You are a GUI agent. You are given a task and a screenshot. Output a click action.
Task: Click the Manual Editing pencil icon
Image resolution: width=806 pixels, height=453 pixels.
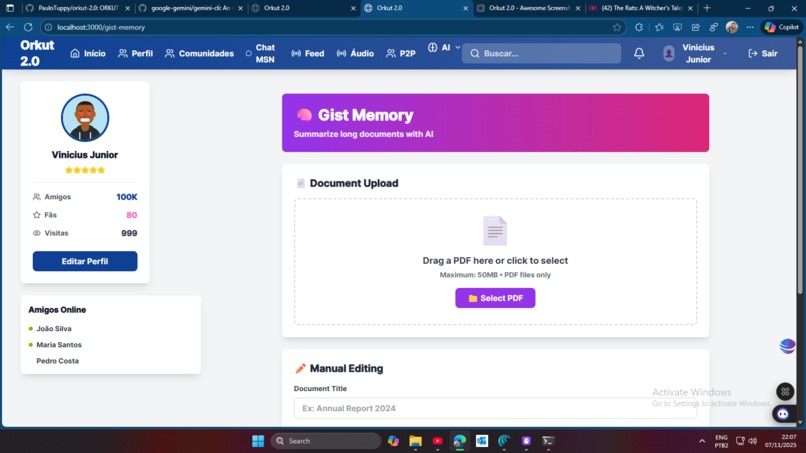tap(300, 368)
